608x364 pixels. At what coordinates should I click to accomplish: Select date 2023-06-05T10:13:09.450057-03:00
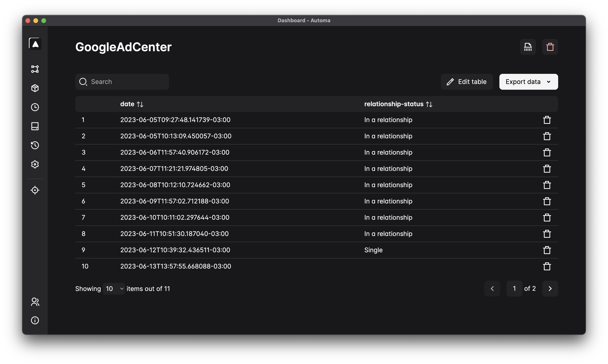[x=176, y=136]
